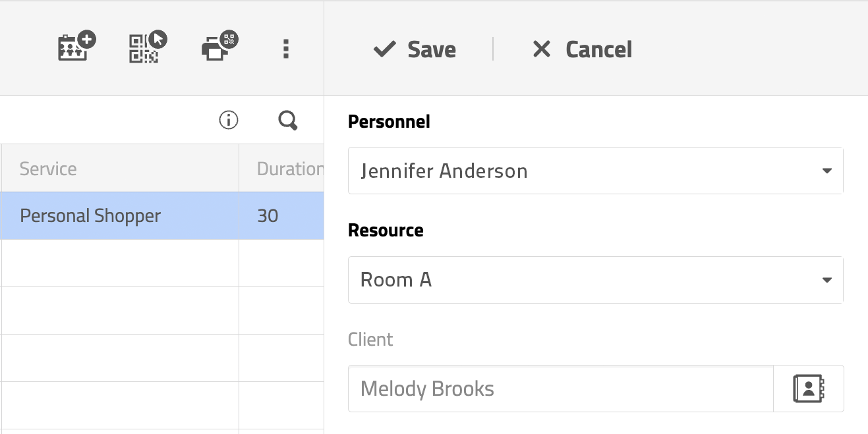Screen dimensions: 868x434
Task: Click the empty cell directly below 30
Action: pyautogui.click(x=281, y=263)
